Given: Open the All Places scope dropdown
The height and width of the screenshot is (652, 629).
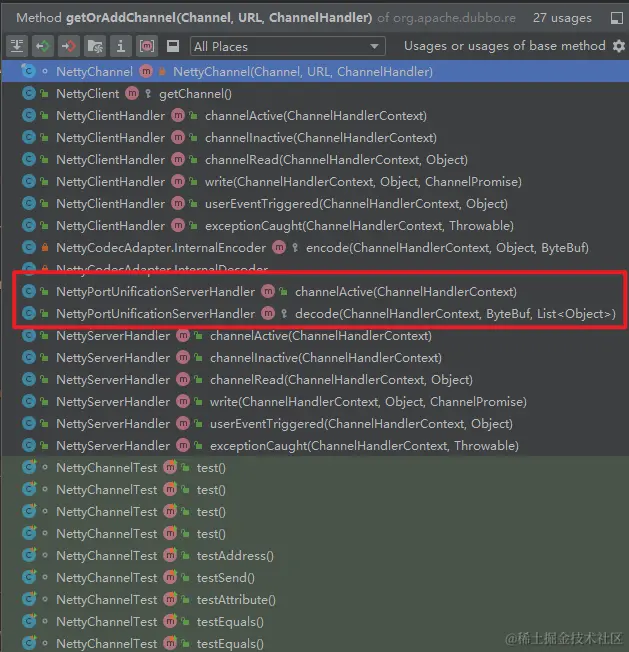Looking at the screenshot, I should coord(287,46).
